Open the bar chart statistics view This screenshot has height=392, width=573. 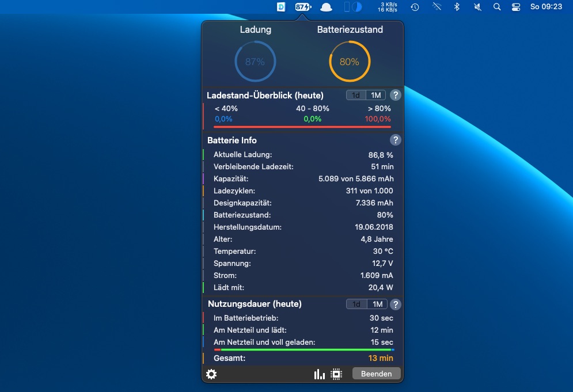pyautogui.click(x=320, y=374)
